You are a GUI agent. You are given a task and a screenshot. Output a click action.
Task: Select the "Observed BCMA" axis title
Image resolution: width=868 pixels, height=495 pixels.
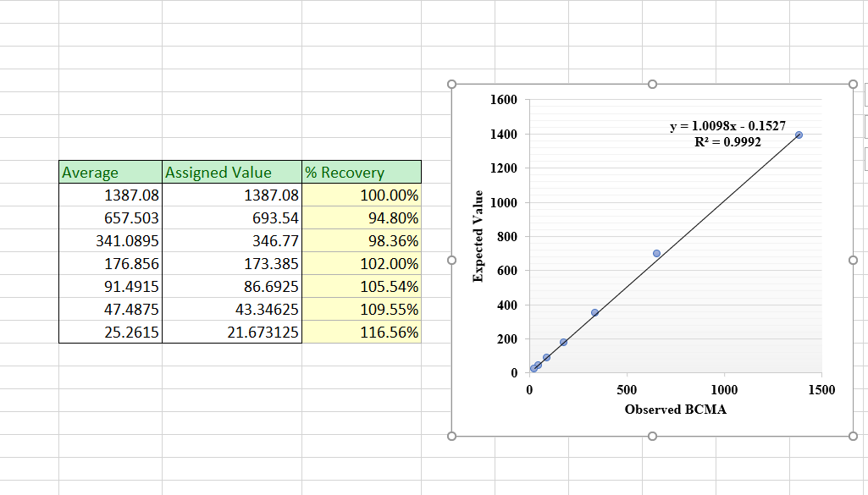point(675,410)
